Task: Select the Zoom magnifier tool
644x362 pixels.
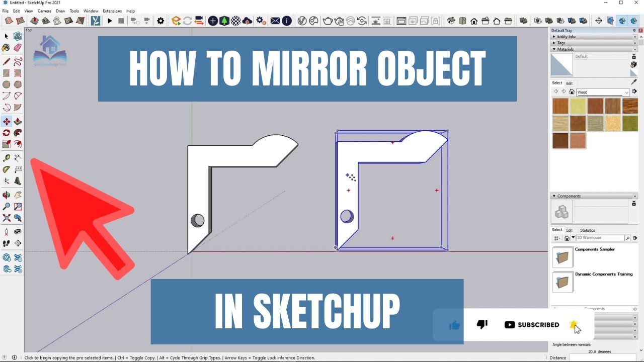Action: tap(7, 206)
